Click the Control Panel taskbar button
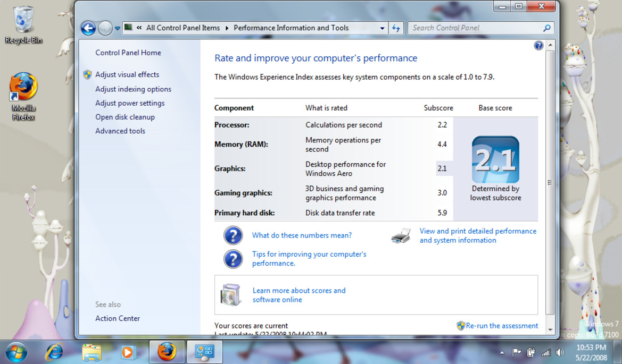 tap(204, 352)
